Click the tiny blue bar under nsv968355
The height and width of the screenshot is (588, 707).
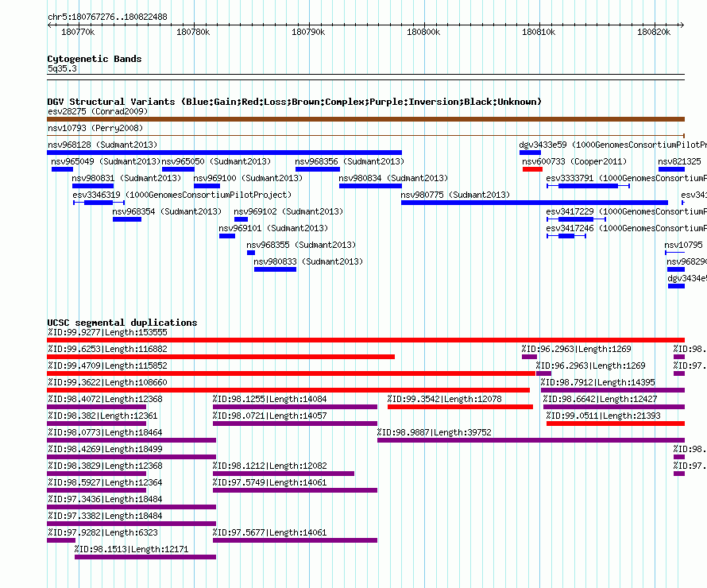coord(251,253)
